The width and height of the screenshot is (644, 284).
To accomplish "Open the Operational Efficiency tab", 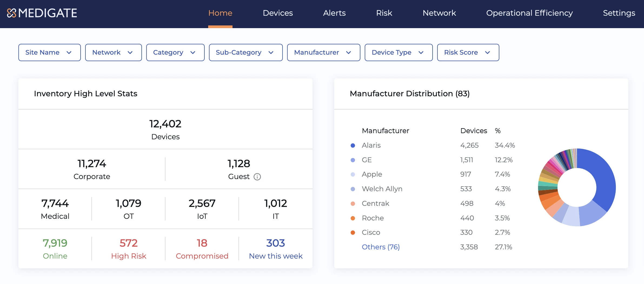I will pos(529,13).
